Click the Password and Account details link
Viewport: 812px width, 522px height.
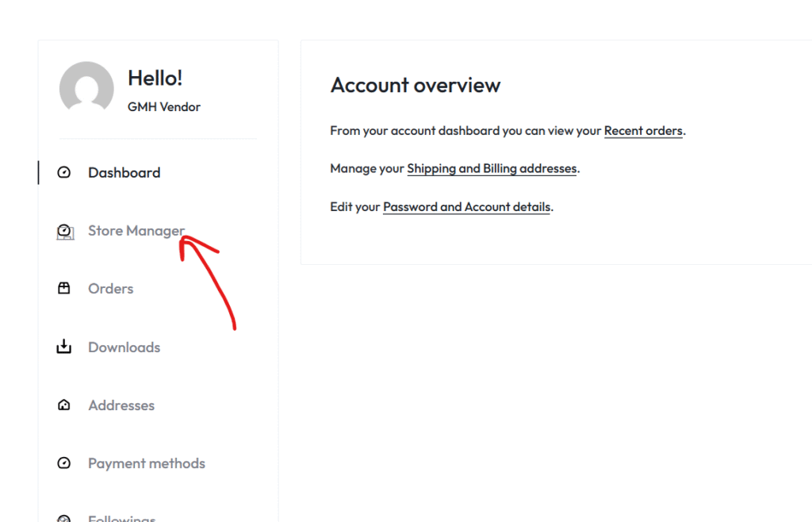pos(466,207)
